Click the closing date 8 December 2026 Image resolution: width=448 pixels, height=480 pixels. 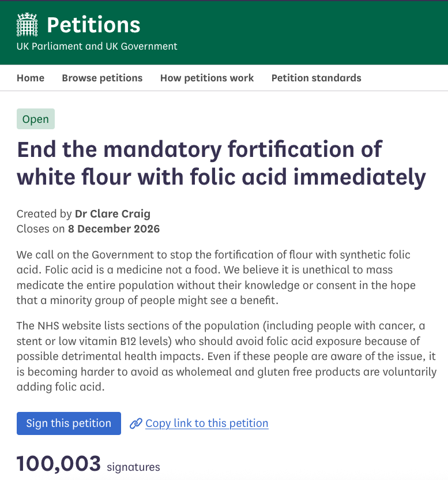point(114,228)
